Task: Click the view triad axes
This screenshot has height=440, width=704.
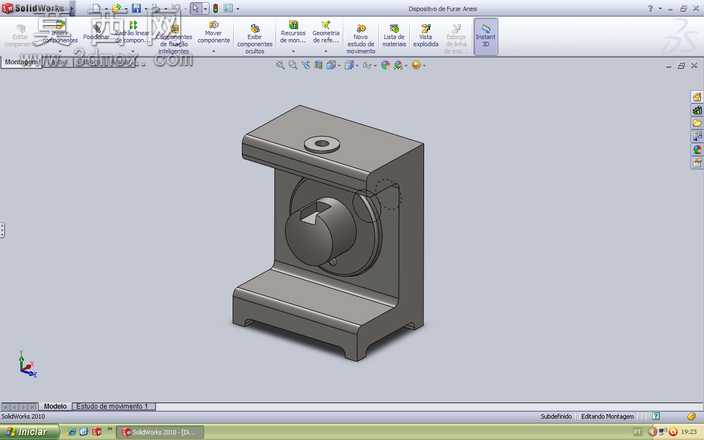Action: pyautogui.click(x=27, y=365)
